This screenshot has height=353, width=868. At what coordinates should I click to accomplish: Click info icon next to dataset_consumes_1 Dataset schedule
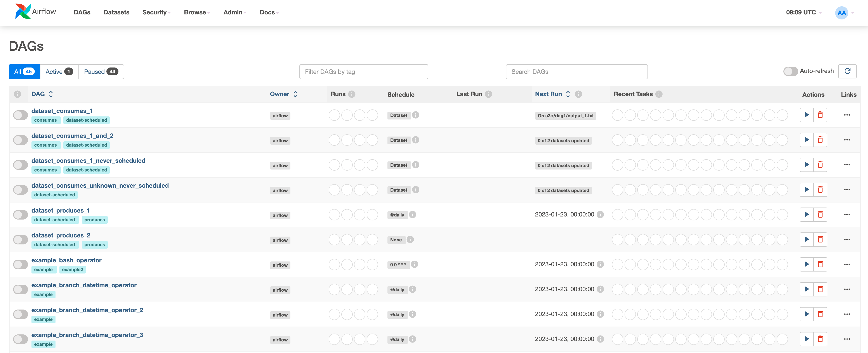point(415,115)
